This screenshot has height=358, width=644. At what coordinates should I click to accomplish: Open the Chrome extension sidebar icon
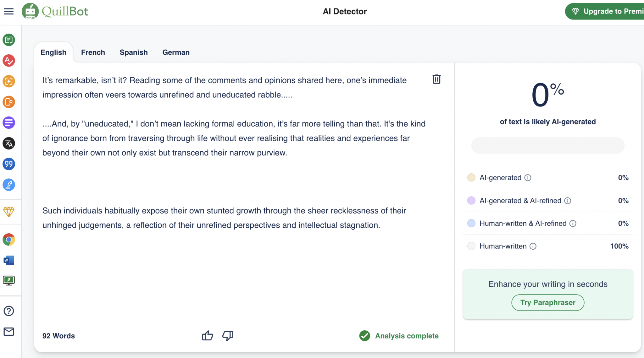click(x=9, y=240)
